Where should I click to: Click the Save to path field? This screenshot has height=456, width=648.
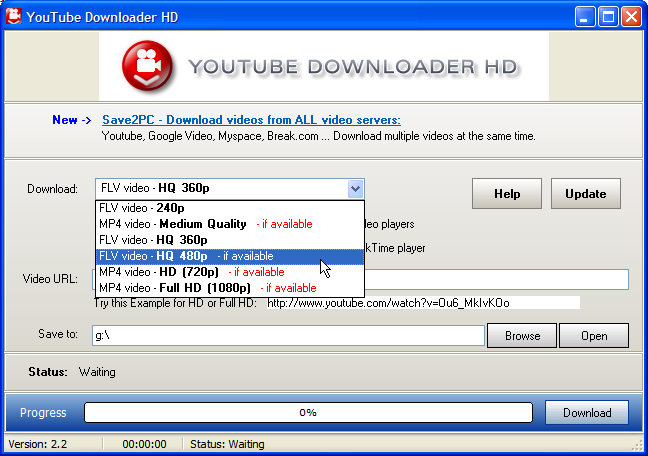[x=288, y=335]
